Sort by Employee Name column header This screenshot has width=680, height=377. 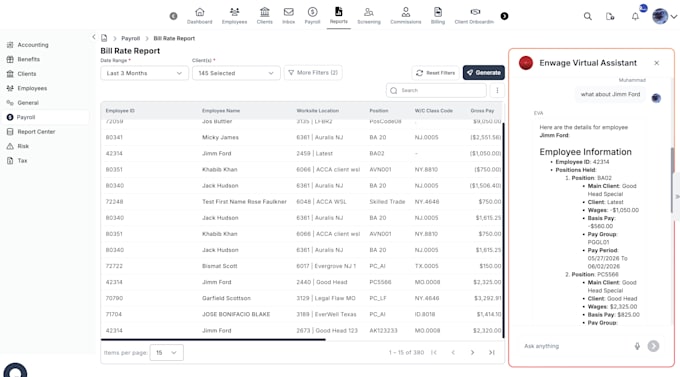(221, 111)
